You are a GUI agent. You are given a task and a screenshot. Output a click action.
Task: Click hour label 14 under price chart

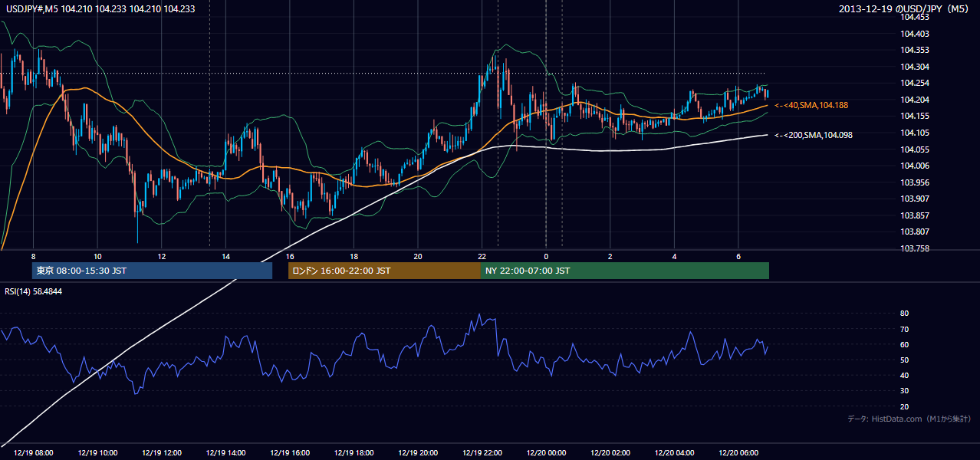click(x=225, y=256)
